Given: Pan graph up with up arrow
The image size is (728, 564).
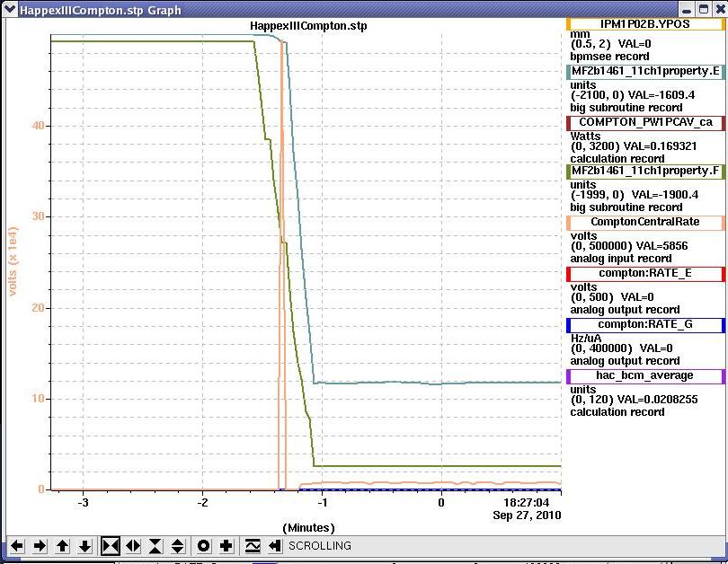Looking at the screenshot, I should [62, 546].
